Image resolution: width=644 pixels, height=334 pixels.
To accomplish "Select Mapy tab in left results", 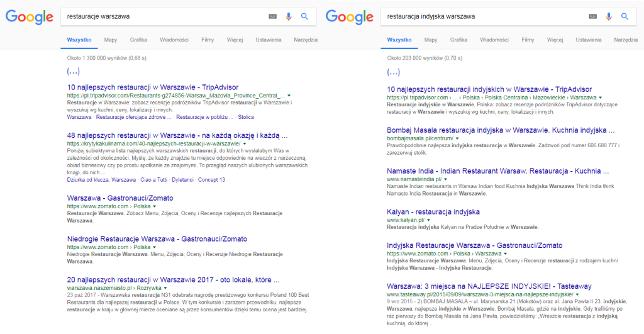I will point(111,40).
